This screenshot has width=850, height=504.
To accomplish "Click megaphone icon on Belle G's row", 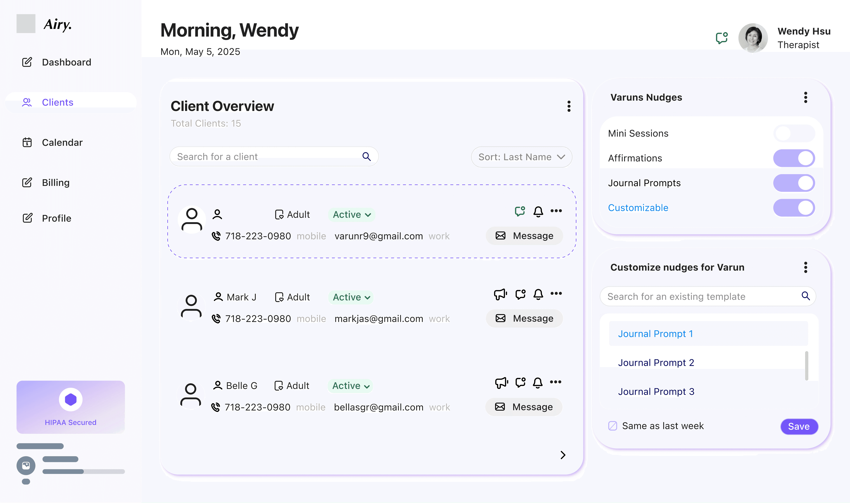I will 501,383.
